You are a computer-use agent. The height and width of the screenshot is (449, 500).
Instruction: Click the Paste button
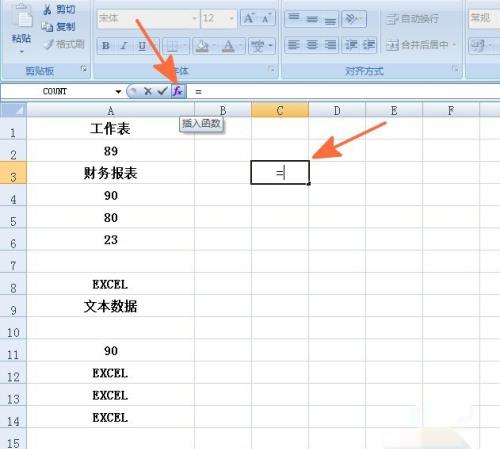(x=21, y=23)
